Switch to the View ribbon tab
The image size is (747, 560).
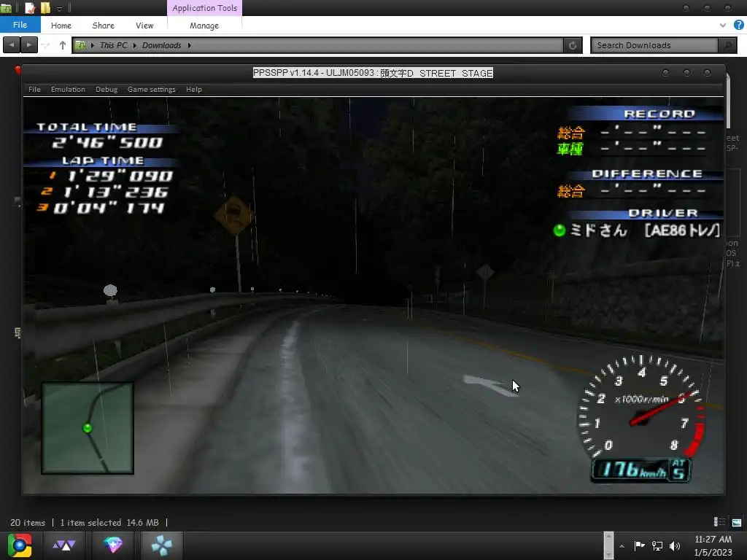[x=144, y=26]
